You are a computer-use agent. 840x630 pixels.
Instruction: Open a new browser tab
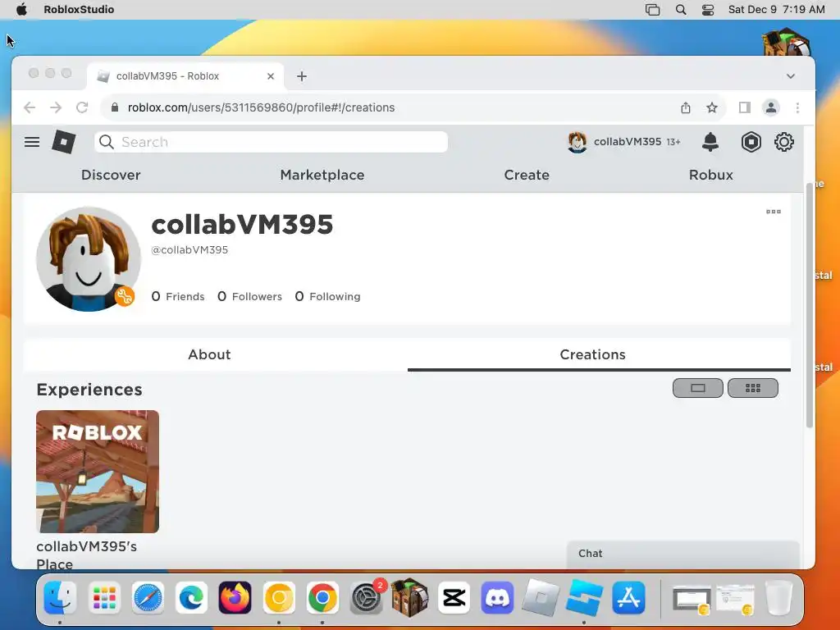[x=302, y=76]
